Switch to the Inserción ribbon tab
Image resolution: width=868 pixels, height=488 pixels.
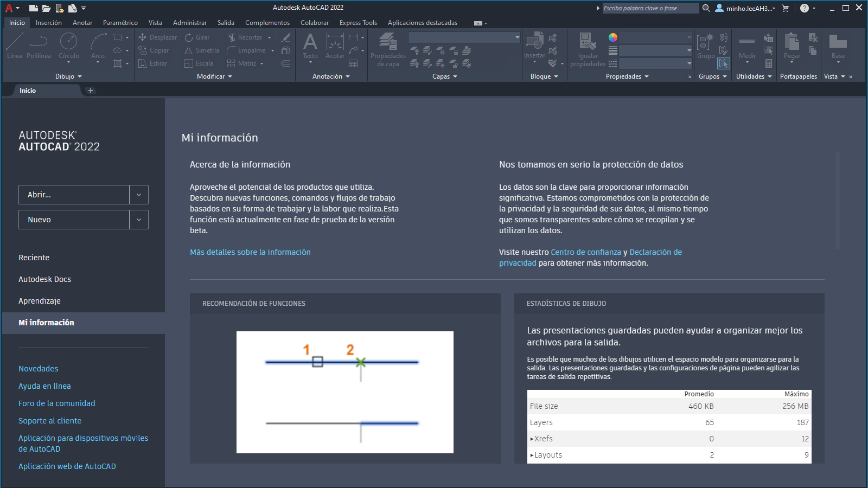(49, 23)
